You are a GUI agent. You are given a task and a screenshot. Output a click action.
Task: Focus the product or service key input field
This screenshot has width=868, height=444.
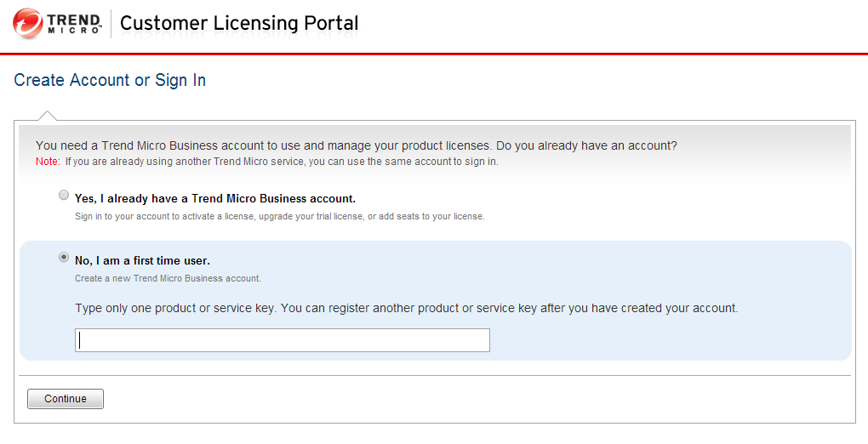click(282, 340)
